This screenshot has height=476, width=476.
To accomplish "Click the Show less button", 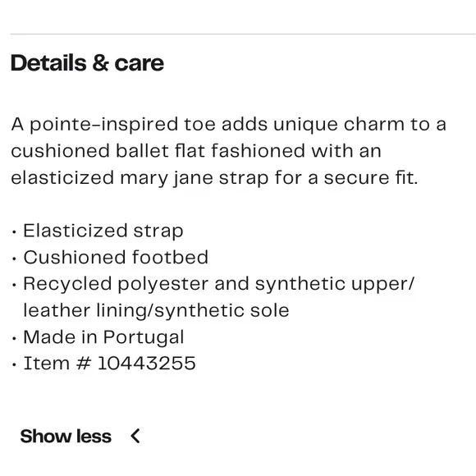I will pyautogui.click(x=80, y=437).
